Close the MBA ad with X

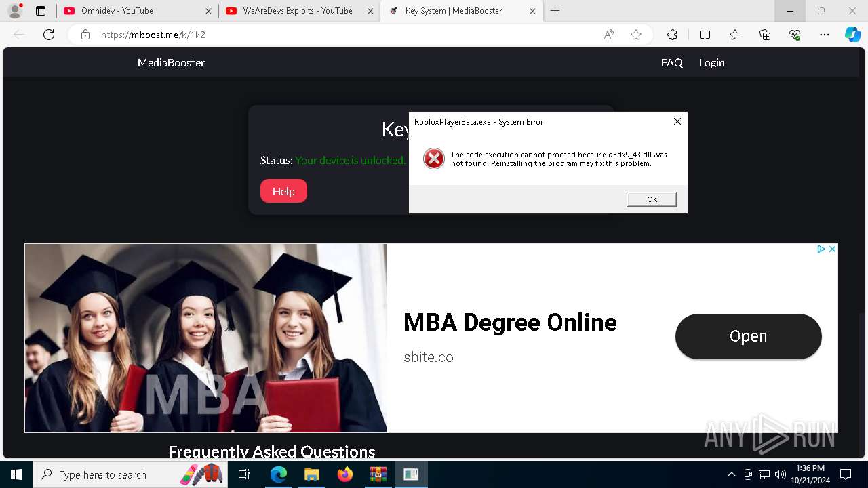[x=832, y=249]
